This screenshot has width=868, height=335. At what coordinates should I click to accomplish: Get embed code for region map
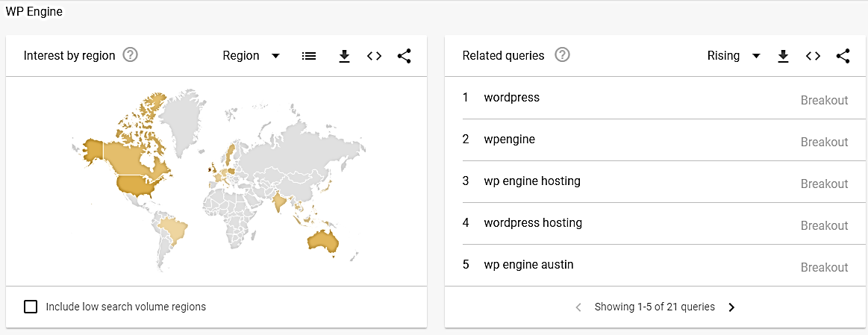coord(374,56)
